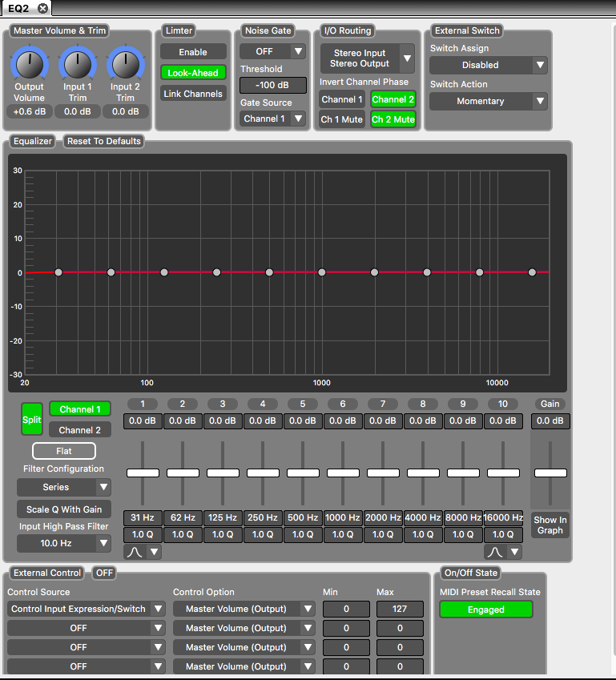This screenshot has width=616, height=680.
Task: Open the Switch Assign Disabled dropdown
Action: [488, 65]
